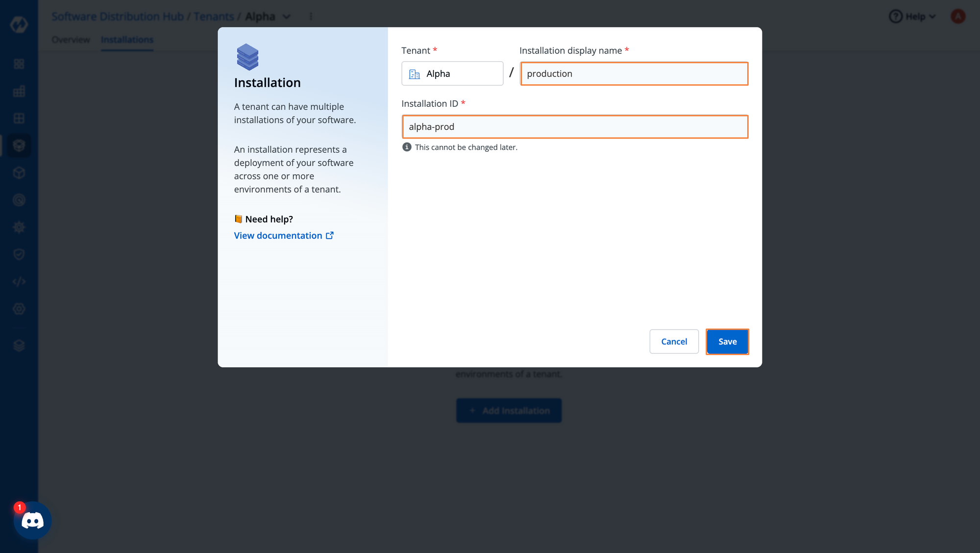Click the code/developer icon in sidebar

(x=19, y=281)
